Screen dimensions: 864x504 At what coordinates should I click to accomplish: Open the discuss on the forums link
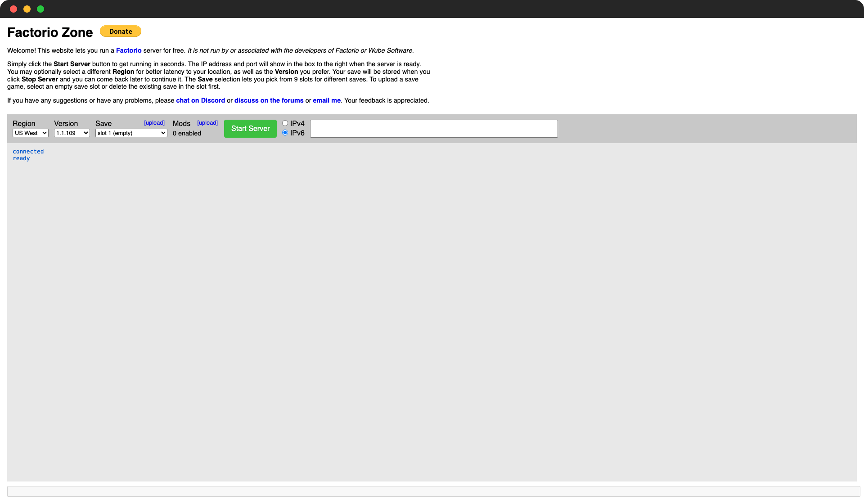point(269,100)
